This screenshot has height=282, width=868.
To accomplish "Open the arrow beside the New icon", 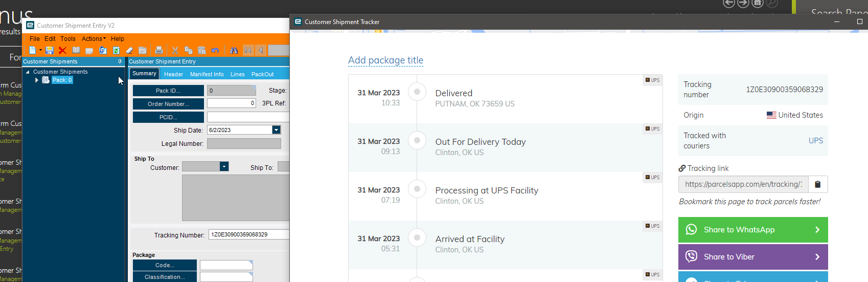I will [x=40, y=50].
